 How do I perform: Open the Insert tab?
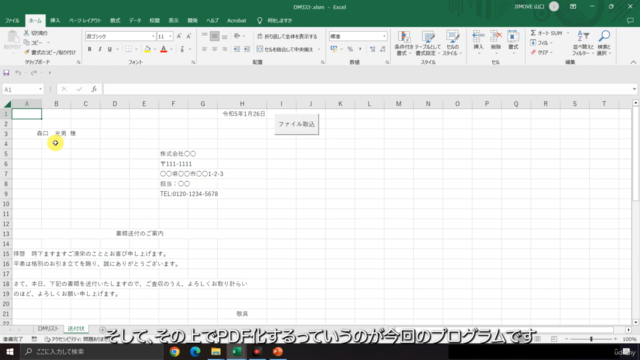55,20
